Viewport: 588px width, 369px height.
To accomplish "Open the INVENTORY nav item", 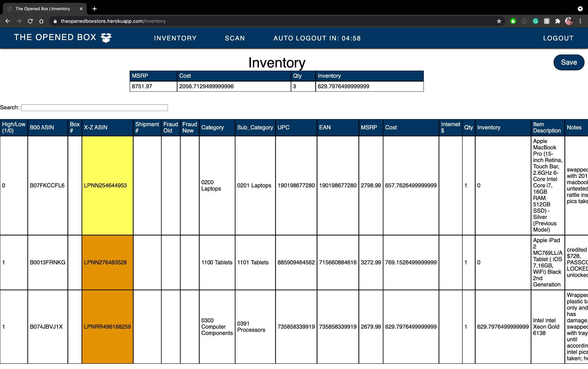I will 175,38.
